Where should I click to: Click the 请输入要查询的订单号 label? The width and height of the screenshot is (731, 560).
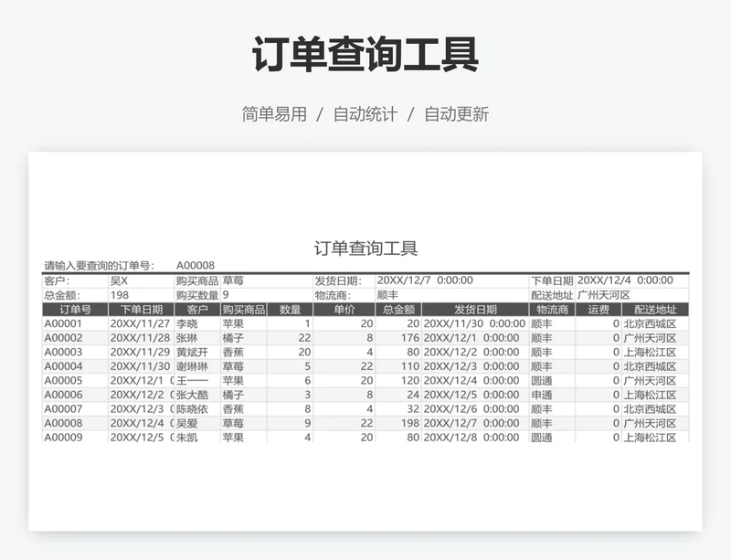[x=98, y=265]
